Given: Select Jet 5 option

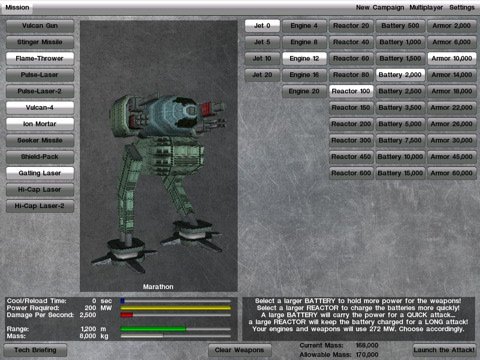Looking at the screenshot, I should (x=262, y=42).
